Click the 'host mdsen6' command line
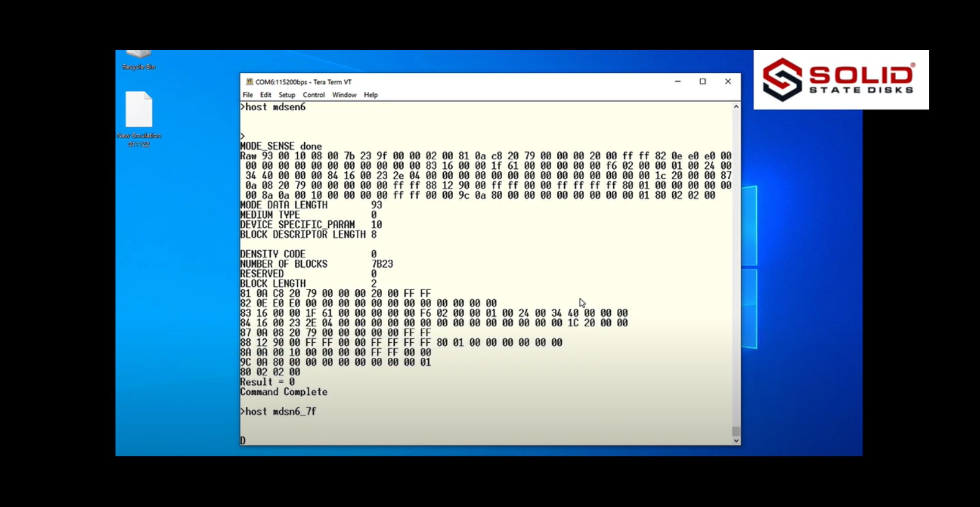 273,107
